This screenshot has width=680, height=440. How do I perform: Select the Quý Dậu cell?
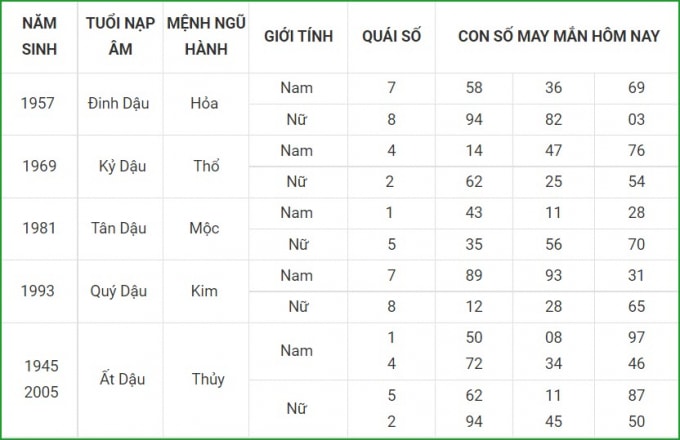118,291
